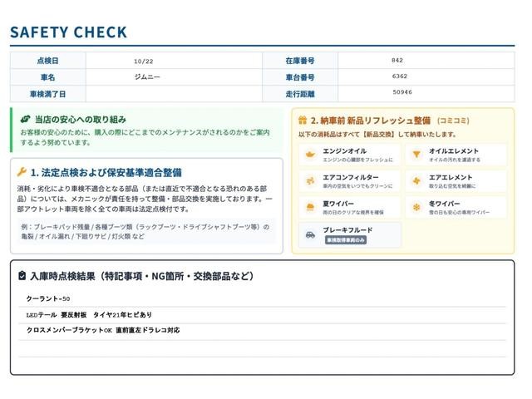The height and width of the screenshot is (399, 532).
Task: Click the エンジンの心臓部をフレッシュに subtitle
Action: tap(357, 160)
